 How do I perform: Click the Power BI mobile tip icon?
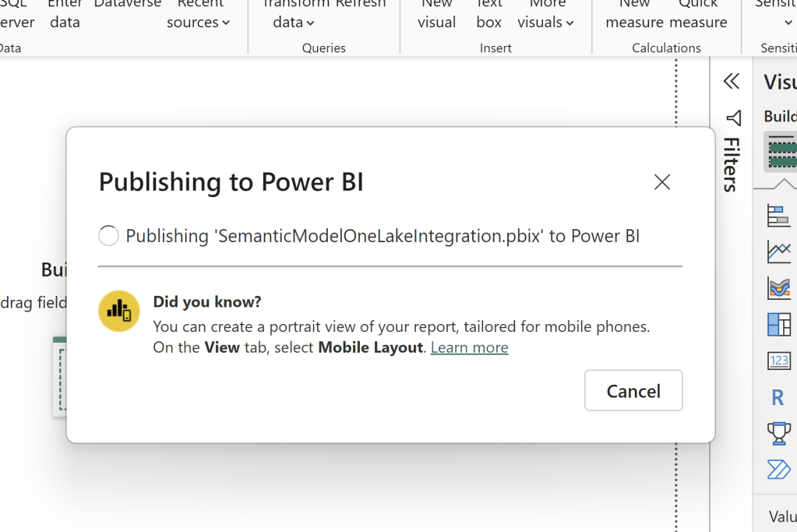[x=119, y=311]
